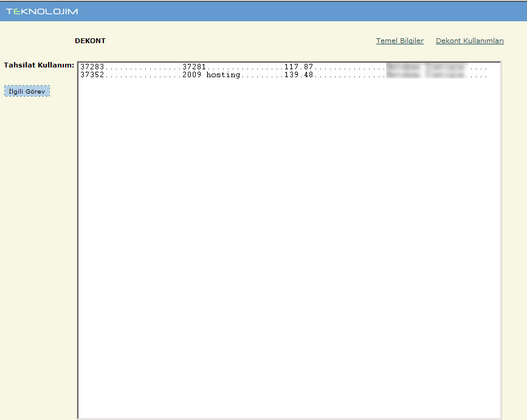The image size is (527, 420).
Task: Select the 117.87 amount
Action: pyautogui.click(x=298, y=66)
